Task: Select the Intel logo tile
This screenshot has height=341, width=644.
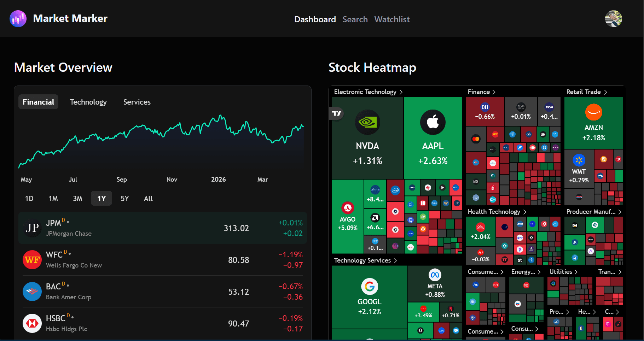Action: [395, 190]
